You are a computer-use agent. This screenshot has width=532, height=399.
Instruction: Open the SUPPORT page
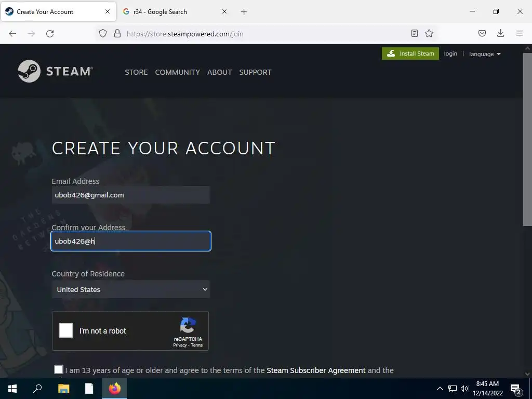click(x=255, y=72)
